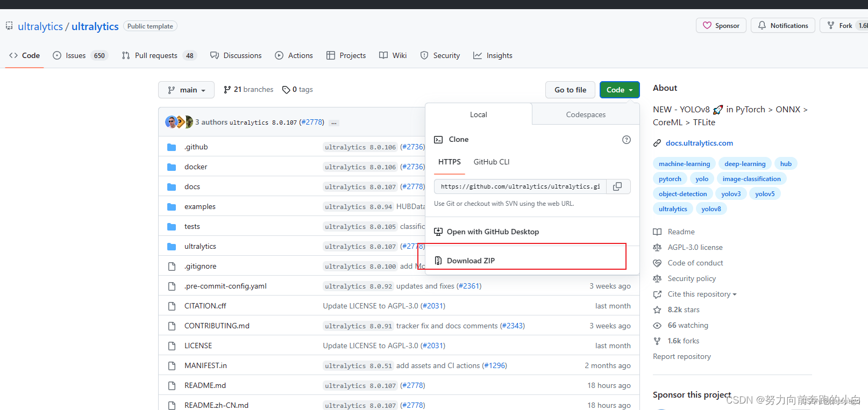
Task: Open the .github folder icon
Action: pos(172,147)
